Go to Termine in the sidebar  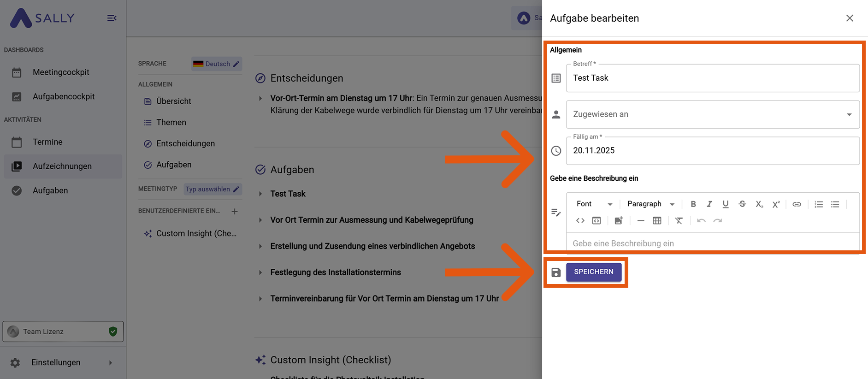pos(47,142)
